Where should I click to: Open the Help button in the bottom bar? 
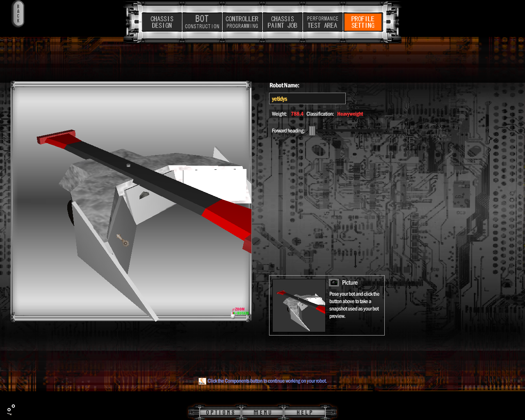(x=304, y=412)
